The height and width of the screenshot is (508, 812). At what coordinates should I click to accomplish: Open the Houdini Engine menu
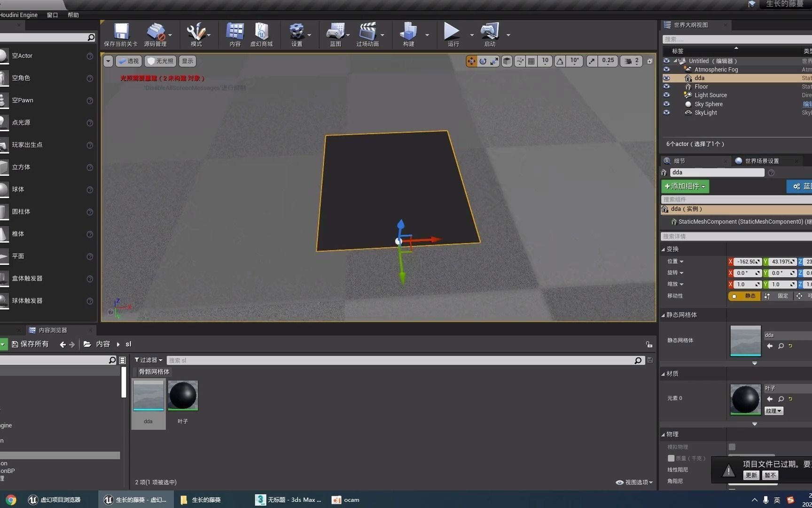(x=19, y=15)
